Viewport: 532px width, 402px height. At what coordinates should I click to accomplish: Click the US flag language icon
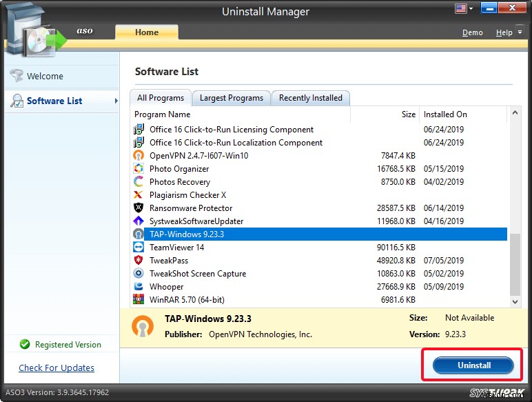(460, 8)
